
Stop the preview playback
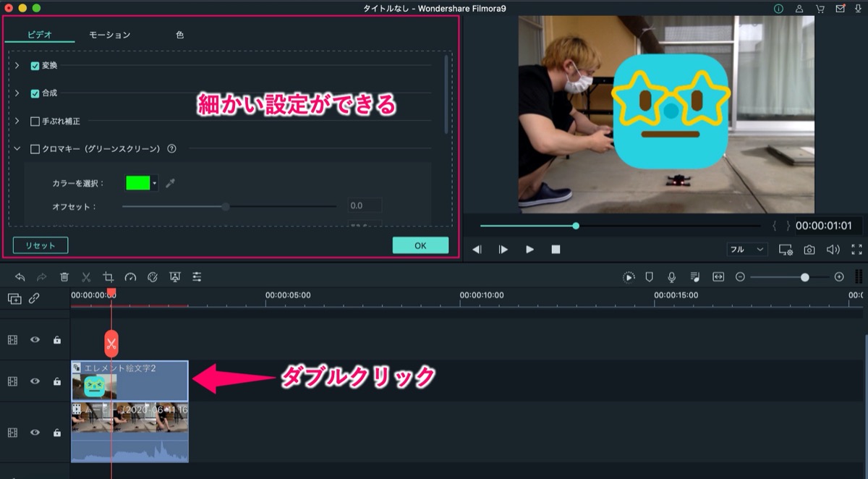coord(556,250)
